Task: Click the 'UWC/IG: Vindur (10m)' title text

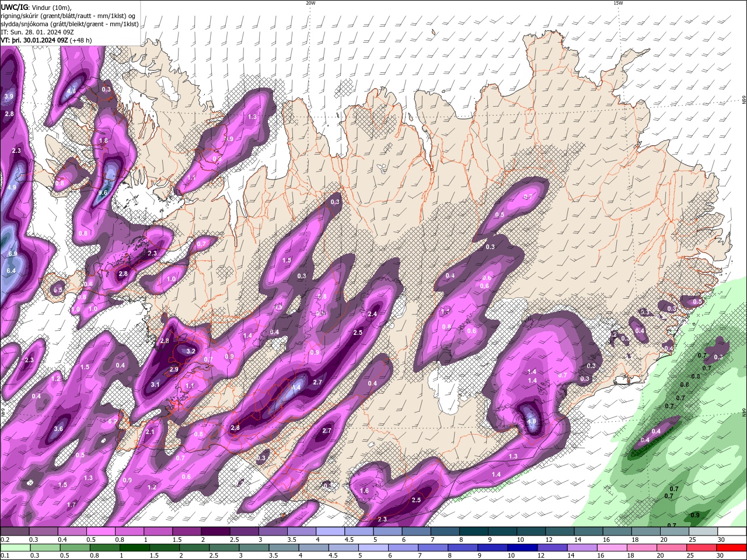Action: [x=36, y=6]
